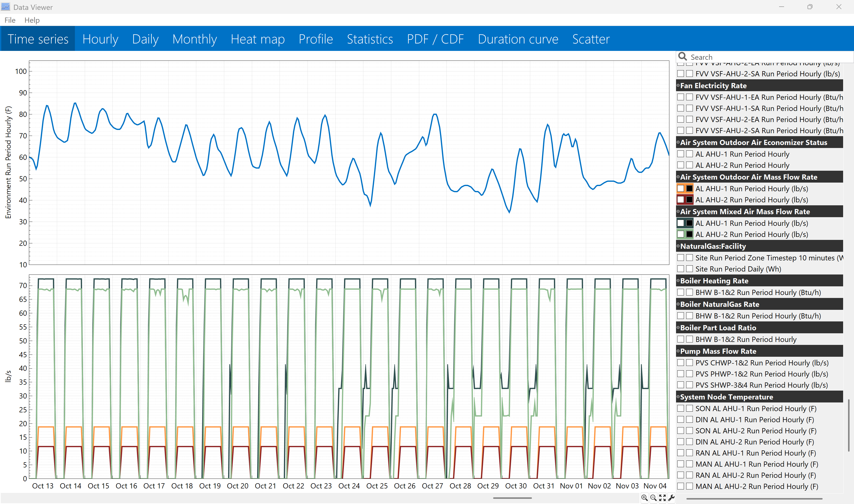The width and height of the screenshot is (854, 504).
Task: Tick left checkbox of FVV VSF-AHU-2-SA (lb/s)
Action: [x=681, y=74]
